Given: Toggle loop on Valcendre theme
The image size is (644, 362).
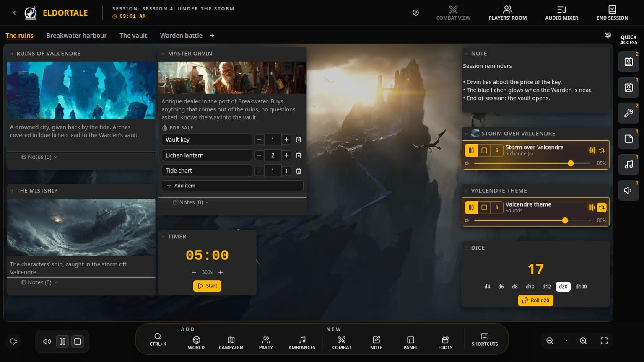Looking at the screenshot, I should (602, 207).
